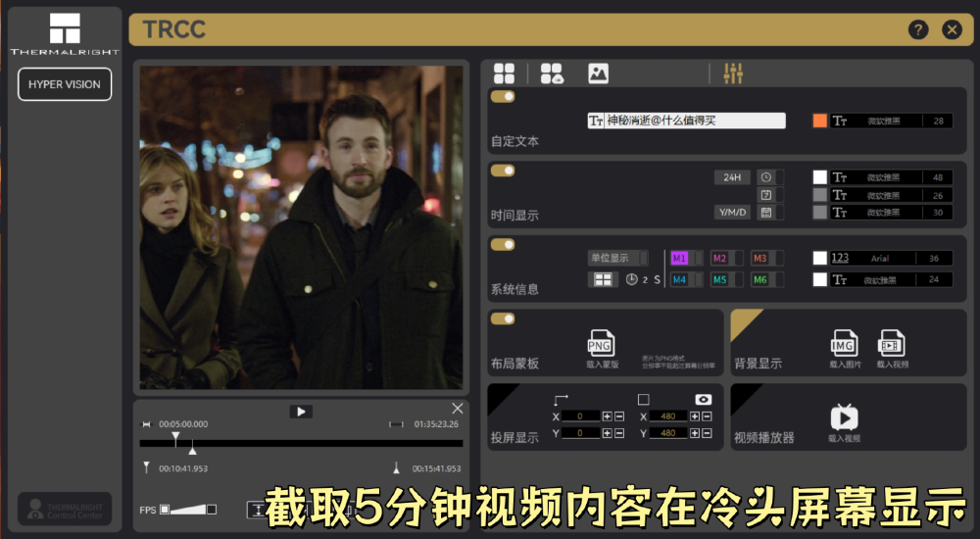The height and width of the screenshot is (539, 980).
Task: Open the Arial number font selector
Action: [x=891, y=258]
